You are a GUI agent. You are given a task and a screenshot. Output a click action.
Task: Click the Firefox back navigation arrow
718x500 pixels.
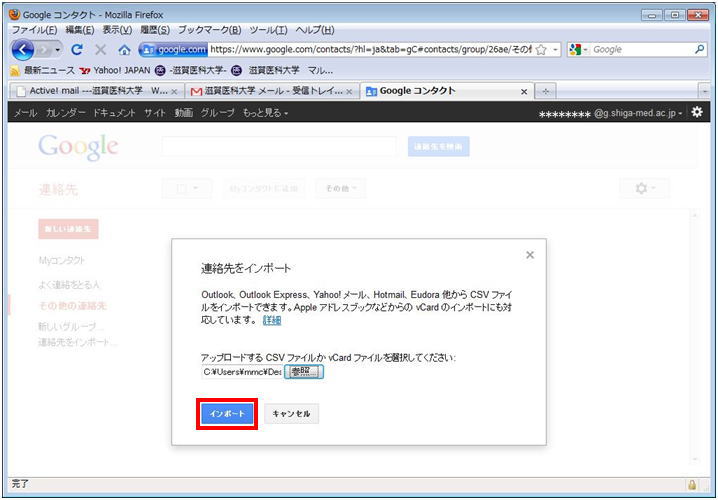click(22, 50)
